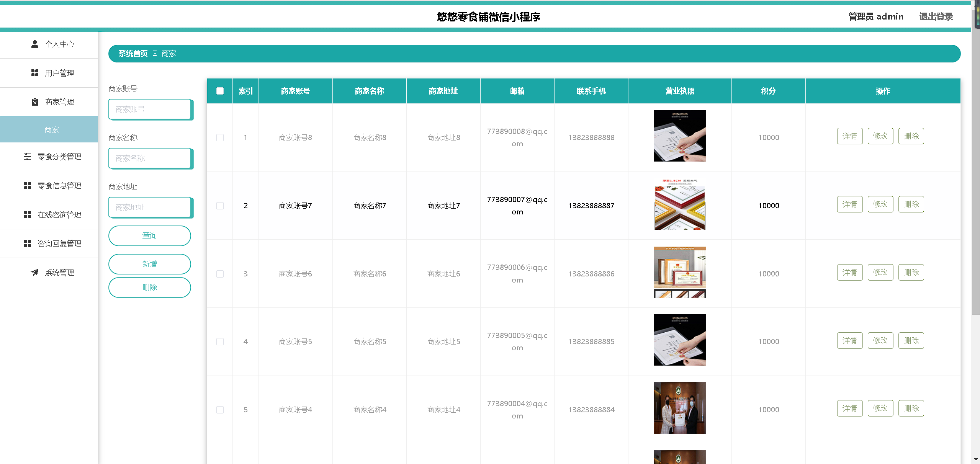Image resolution: width=980 pixels, height=464 pixels.
Task: Click the grid icon next to 用户管理
Action: pos(35,73)
